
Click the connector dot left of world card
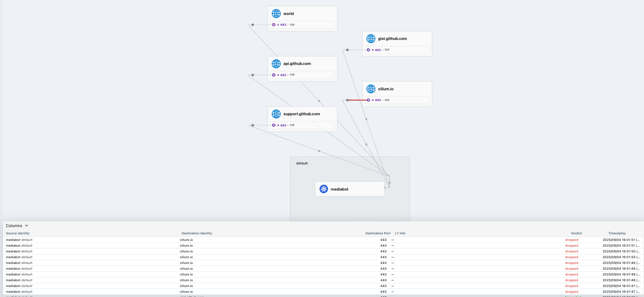[253, 25]
